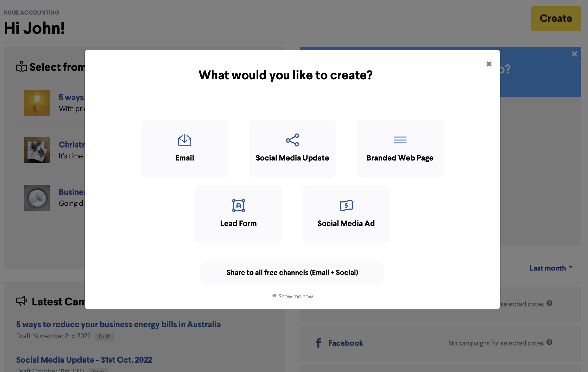Click the Facebook logo icon
This screenshot has width=588, height=372.
(318, 343)
